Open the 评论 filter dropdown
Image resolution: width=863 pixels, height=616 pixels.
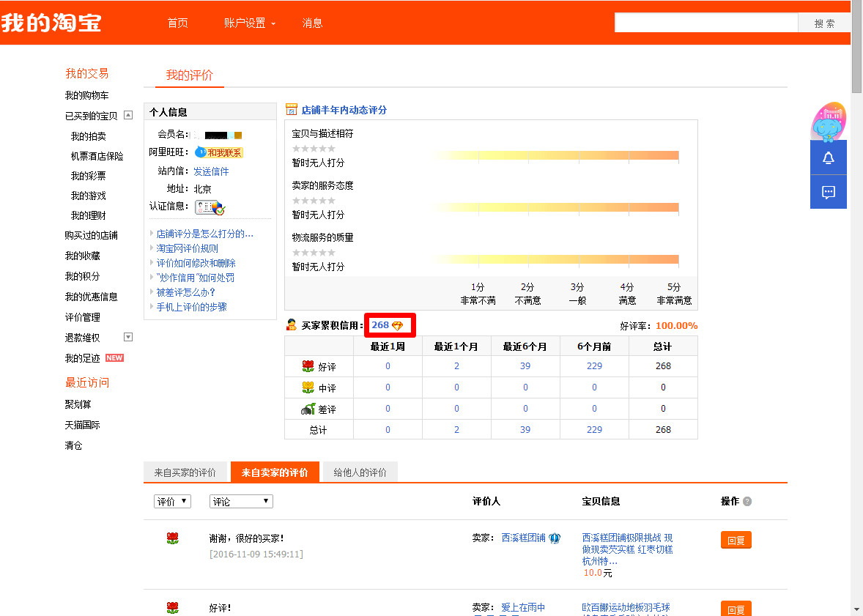tap(241, 502)
